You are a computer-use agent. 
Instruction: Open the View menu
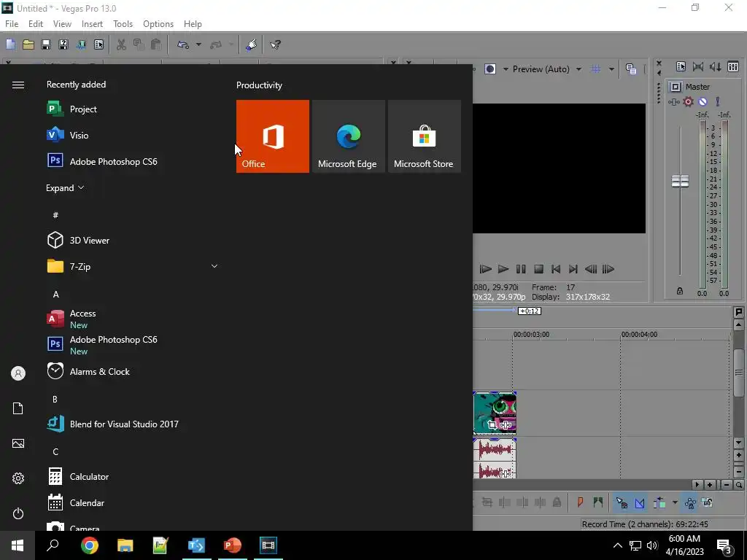62,24
